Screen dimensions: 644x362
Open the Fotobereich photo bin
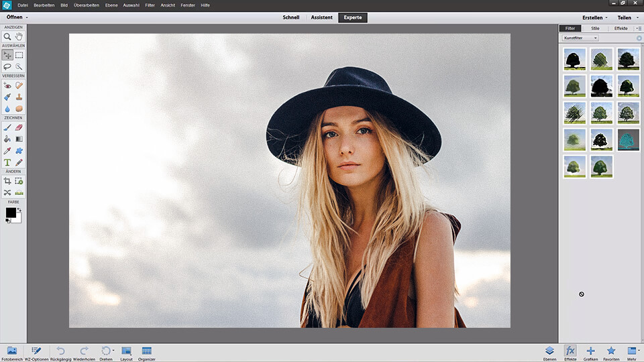click(x=12, y=353)
